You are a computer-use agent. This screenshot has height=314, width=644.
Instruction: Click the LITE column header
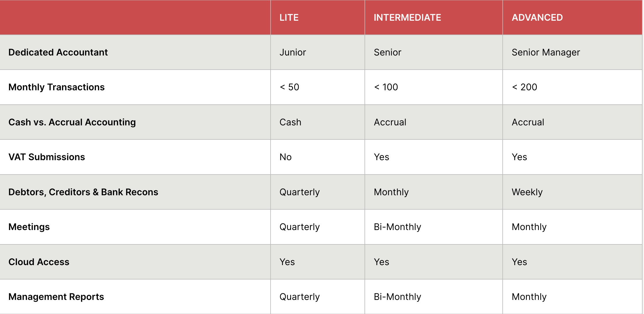(x=289, y=18)
